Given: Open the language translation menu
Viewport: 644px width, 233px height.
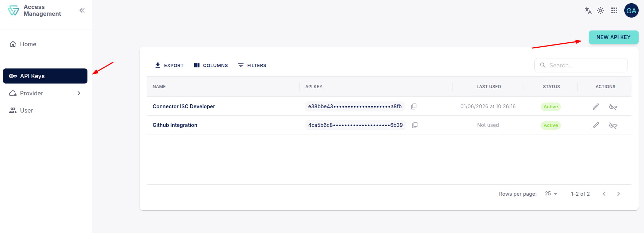Looking at the screenshot, I should tap(588, 11).
